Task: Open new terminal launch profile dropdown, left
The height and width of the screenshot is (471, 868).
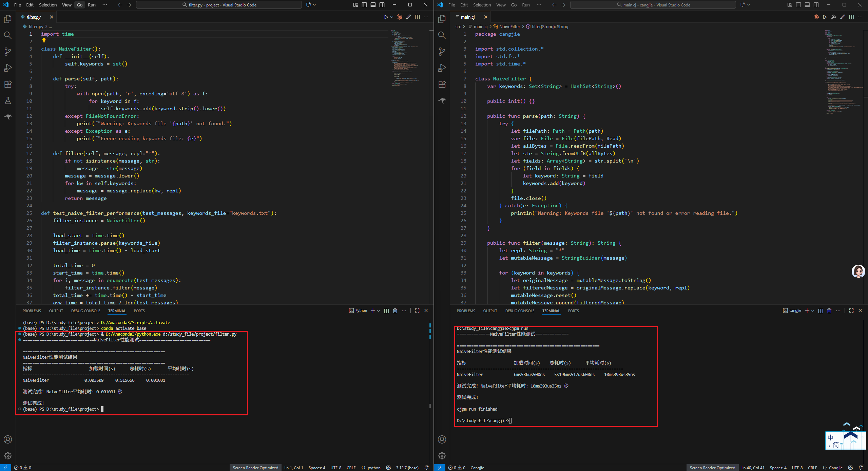Action: click(379, 311)
